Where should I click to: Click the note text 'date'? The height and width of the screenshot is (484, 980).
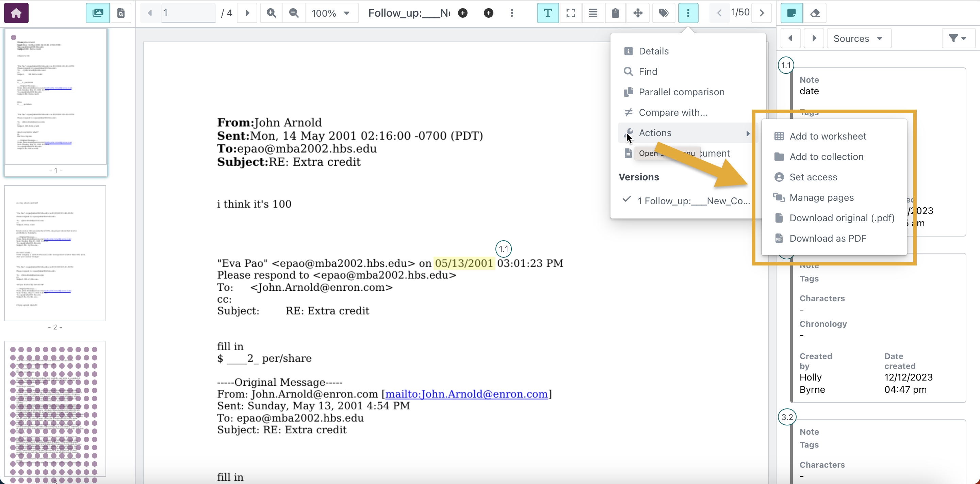pyautogui.click(x=809, y=91)
